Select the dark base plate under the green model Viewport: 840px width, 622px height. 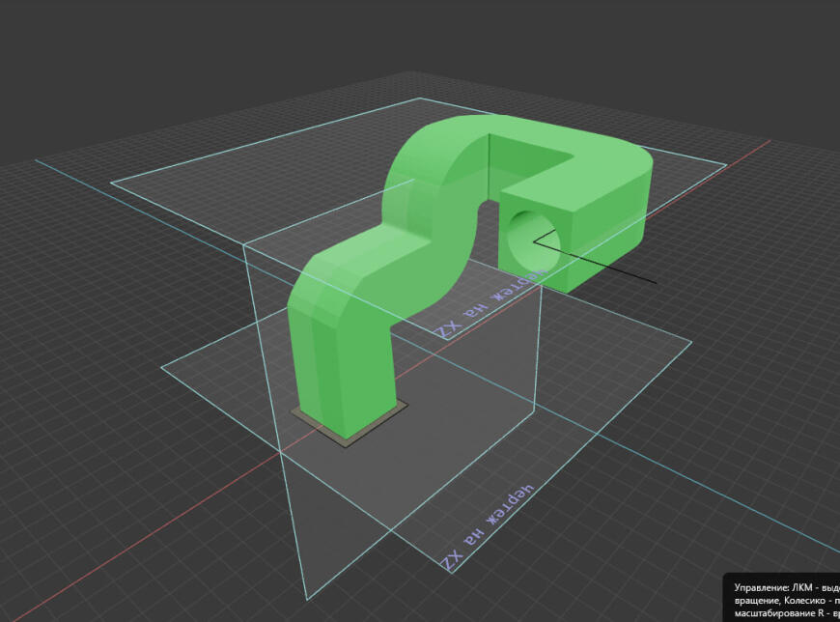tap(350, 425)
